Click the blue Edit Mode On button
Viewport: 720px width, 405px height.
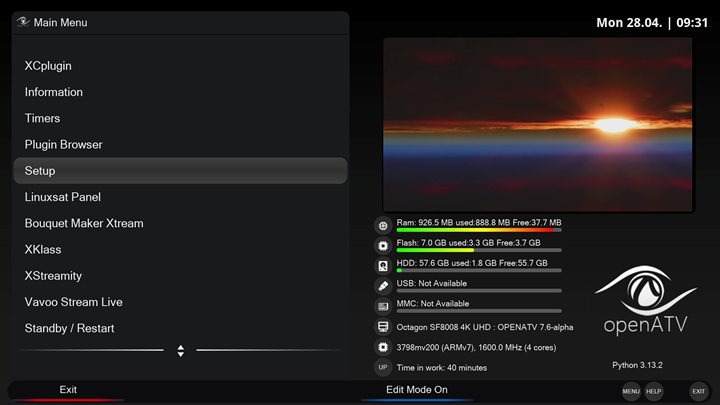[416, 391]
